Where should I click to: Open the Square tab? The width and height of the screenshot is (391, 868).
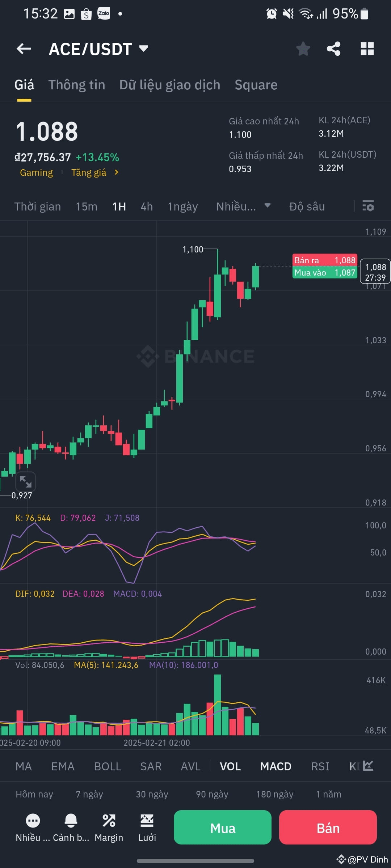coord(256,85)
